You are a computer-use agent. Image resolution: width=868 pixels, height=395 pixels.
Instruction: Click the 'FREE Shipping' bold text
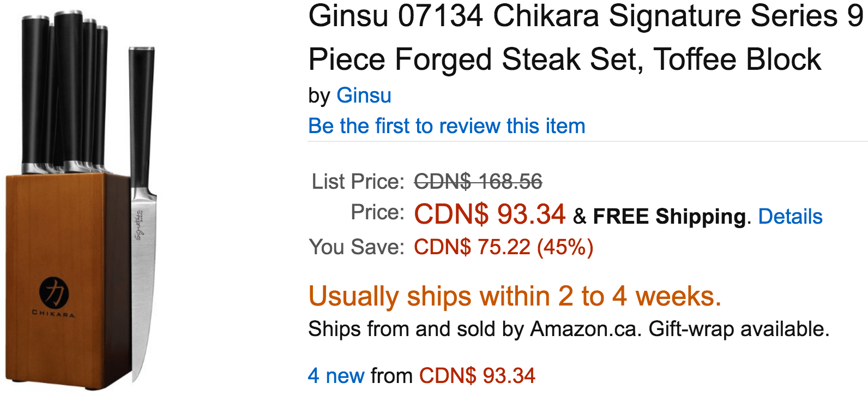click(670, 217)
